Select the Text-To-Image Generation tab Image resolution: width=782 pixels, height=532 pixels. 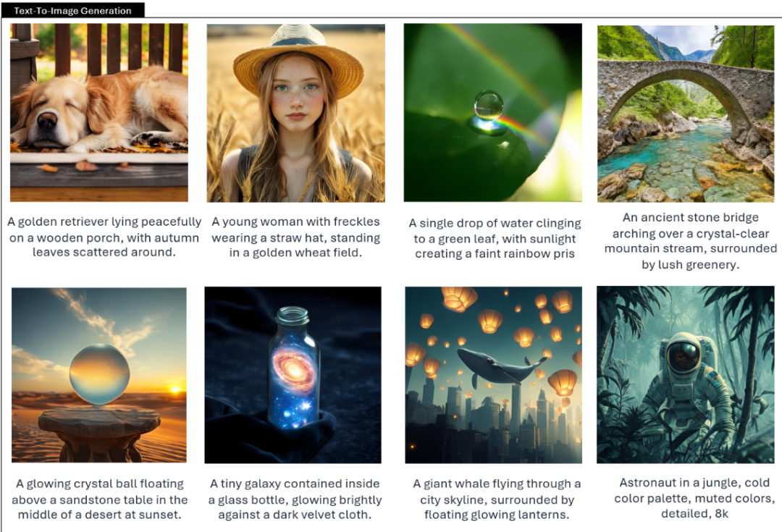73,10
